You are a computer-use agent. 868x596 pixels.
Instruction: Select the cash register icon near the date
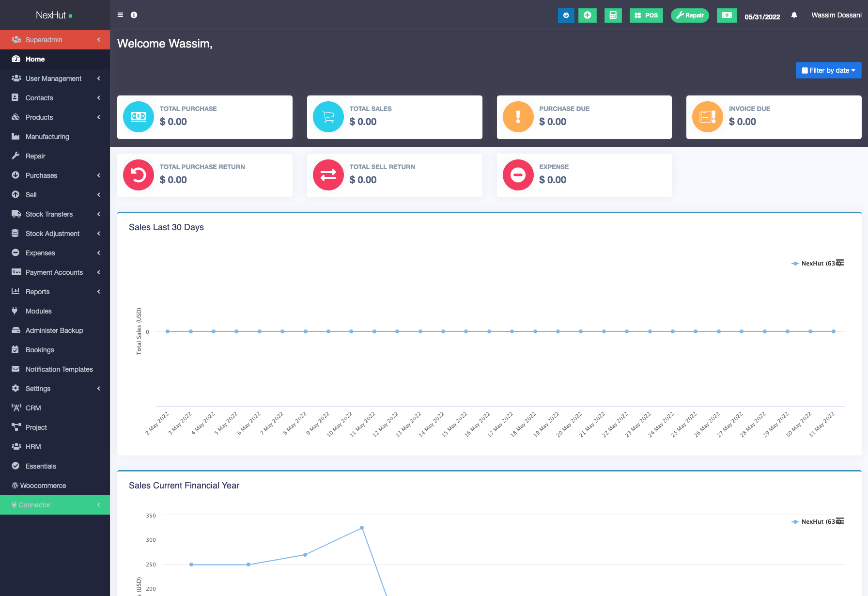pyautogui.click(x=727, y=15)
